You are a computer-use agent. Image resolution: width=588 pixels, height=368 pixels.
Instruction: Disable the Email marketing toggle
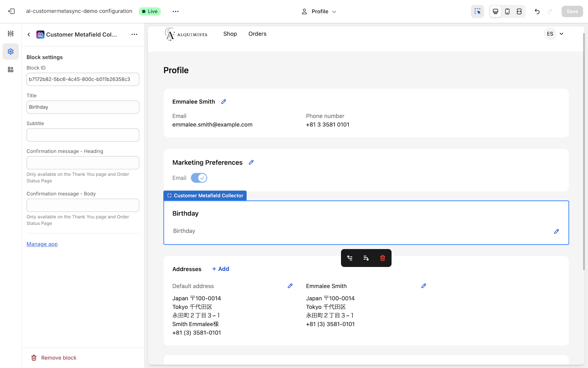[199, 178]
